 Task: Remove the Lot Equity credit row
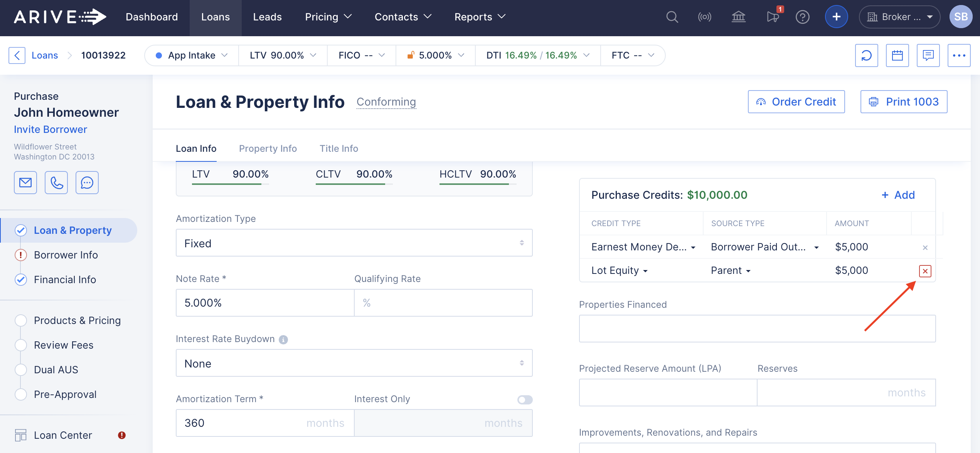[x=925, y=271]
